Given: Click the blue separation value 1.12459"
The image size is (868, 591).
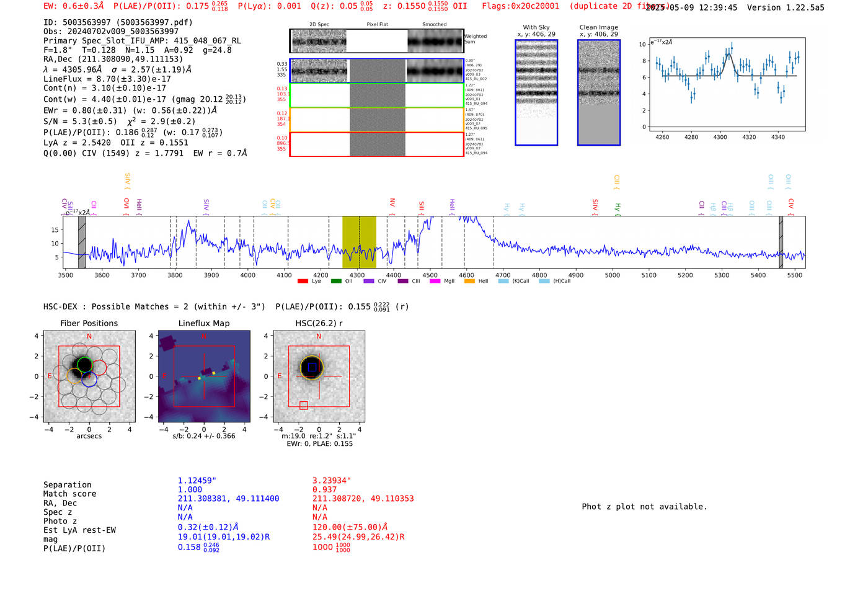Looking at the screenshot, I should pos(197,481).
